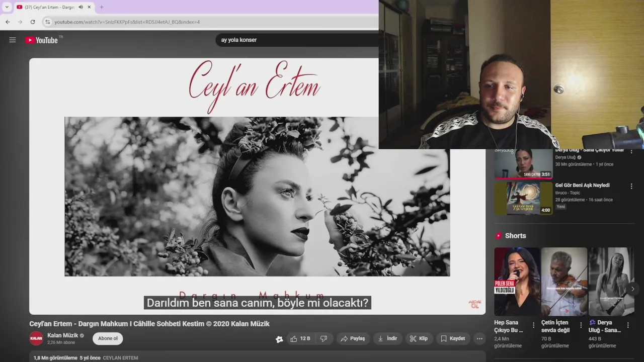Open the violin player short thumbnail
The height and width of the screenshot is (362, 644).
click(564, 282)
